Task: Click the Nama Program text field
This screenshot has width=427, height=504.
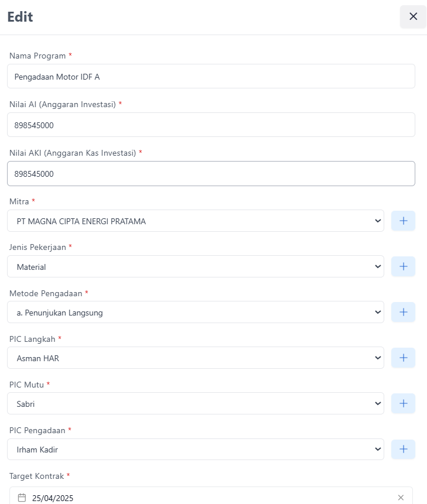Action: point(211,76)
